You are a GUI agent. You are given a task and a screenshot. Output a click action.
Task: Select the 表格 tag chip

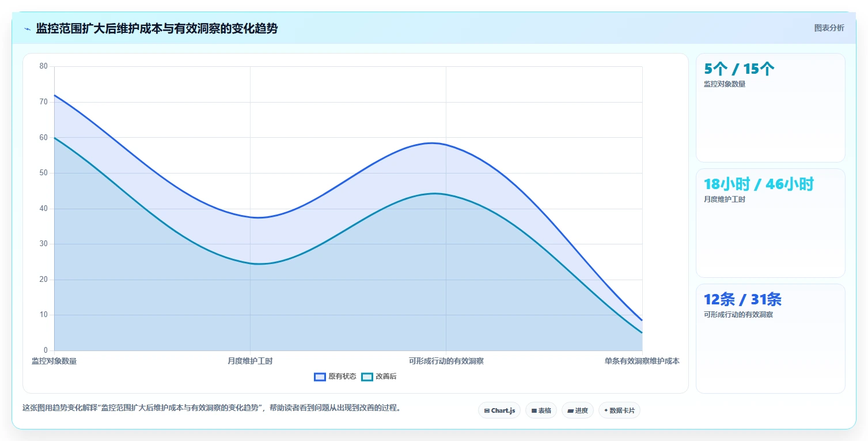tap(541, 410)
